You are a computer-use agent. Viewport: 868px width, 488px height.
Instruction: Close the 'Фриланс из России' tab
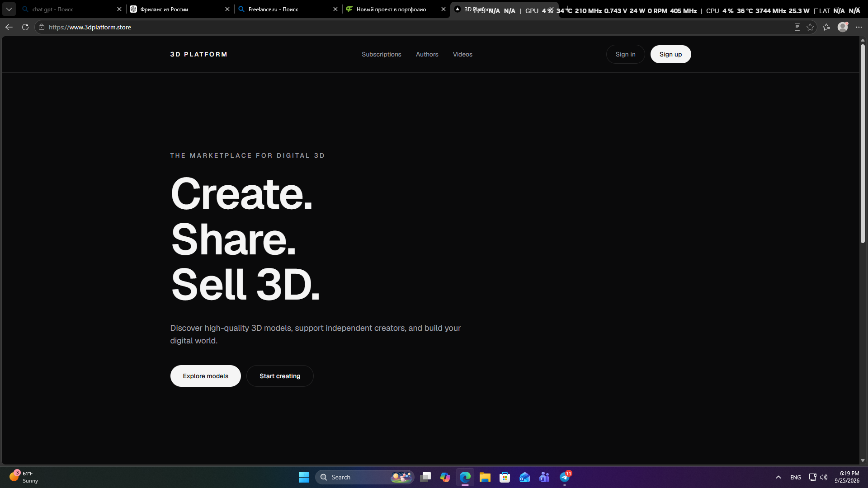point(227,9)
